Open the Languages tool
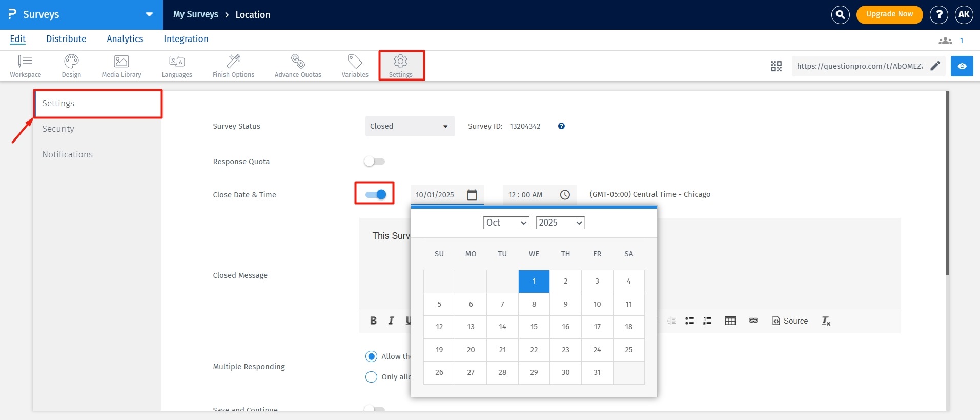980x420 pixels. (x=177, y=66)
